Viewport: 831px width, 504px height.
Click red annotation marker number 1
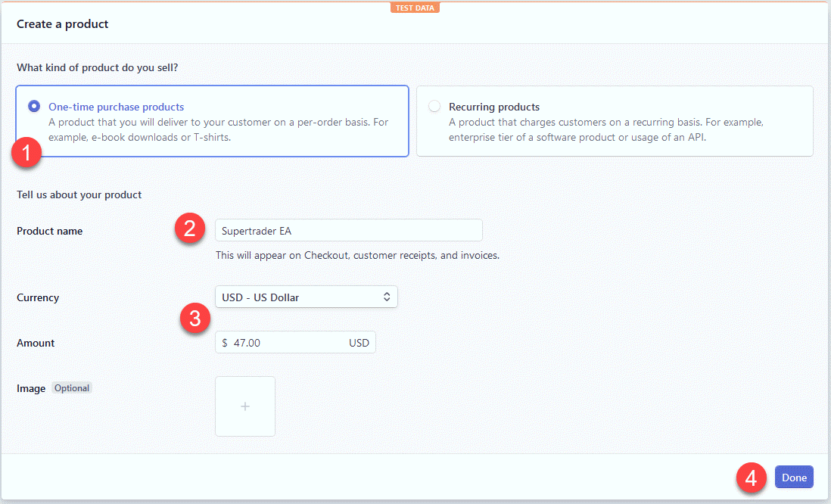[28, 152]
